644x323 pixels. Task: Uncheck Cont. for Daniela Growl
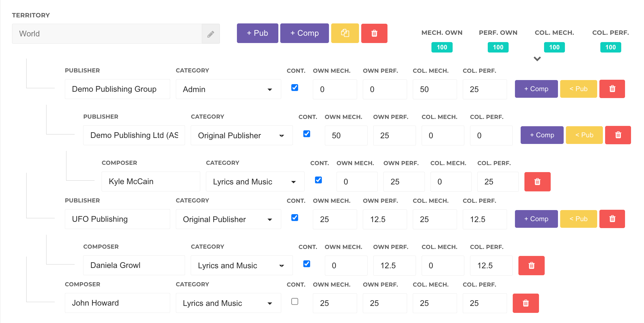(307, 264)
